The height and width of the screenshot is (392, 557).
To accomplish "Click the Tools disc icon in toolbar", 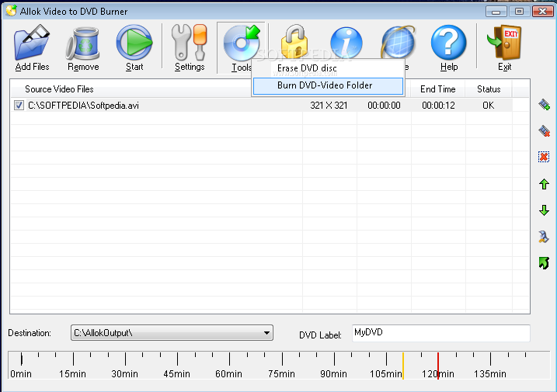I will (x=242, y=43).
